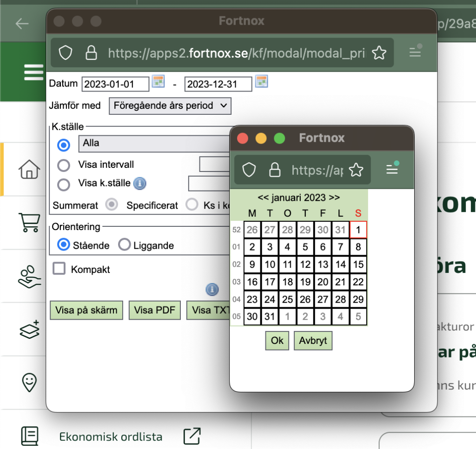Bookmark the calendar popup page with star
This screenshot has height=449, width=476.
click(356, 170)
